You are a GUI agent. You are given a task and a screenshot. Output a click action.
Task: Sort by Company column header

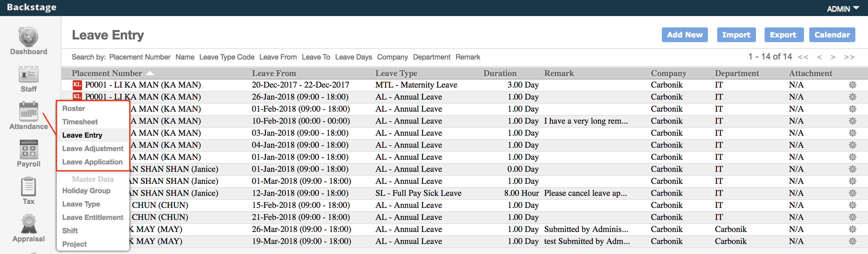(x=668, y=73)
